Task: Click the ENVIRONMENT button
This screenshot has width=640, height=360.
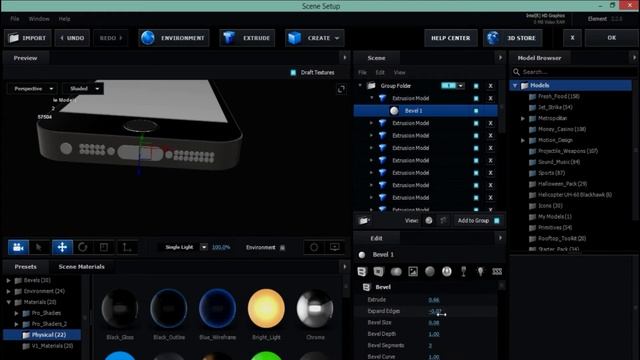Action: [174, 38]
